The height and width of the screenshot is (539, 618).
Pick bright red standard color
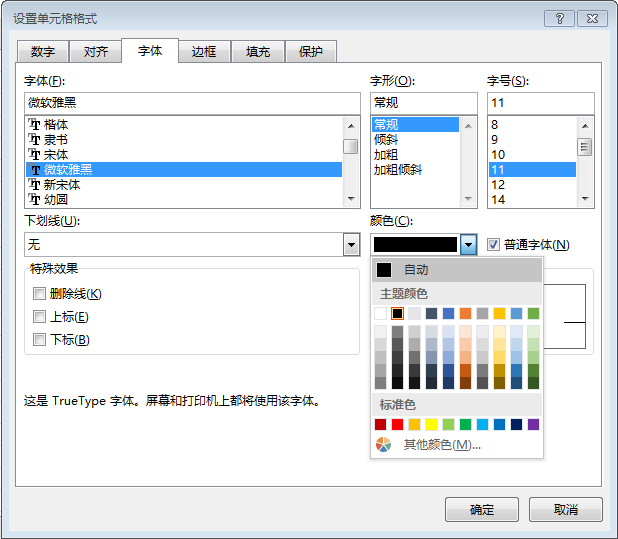pyautogui.click(x=397, y=424)
